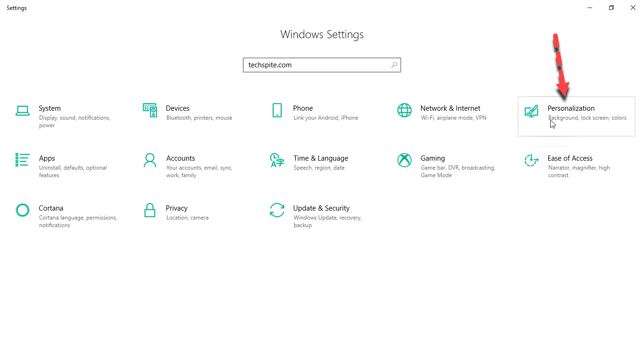
Task: Click the Update & Security arrows icon
Action: click(277, 210)
